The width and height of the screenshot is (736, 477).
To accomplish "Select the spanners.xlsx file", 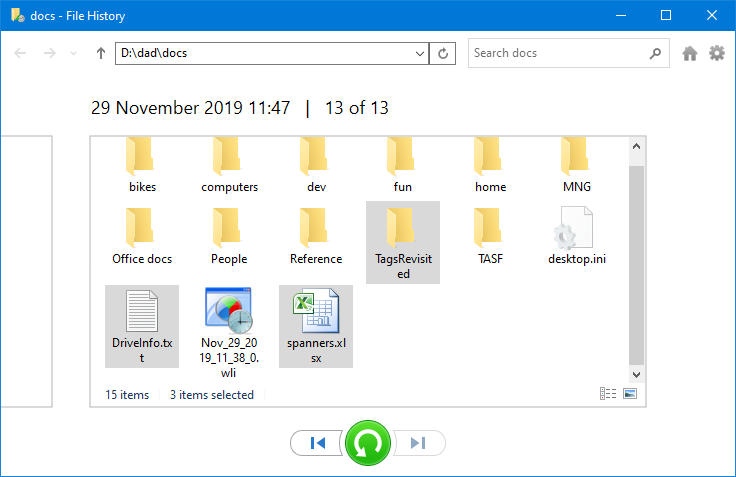I will [316, 325].
